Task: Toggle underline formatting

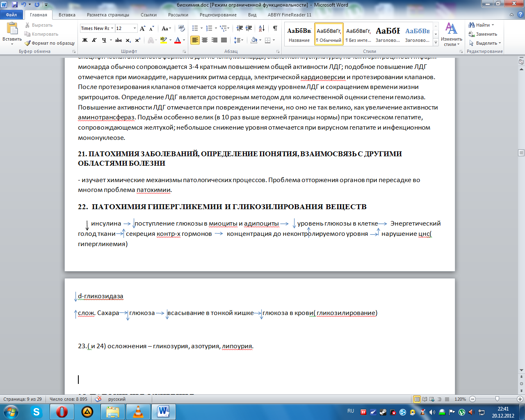Action: (x=104, y=40)
